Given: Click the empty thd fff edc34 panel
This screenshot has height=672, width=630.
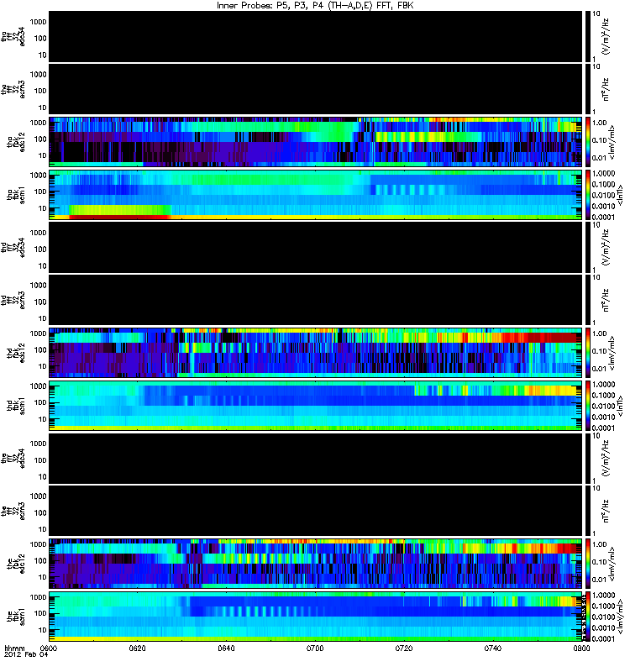Looking at the screenshot, I should tap(316, 247).
